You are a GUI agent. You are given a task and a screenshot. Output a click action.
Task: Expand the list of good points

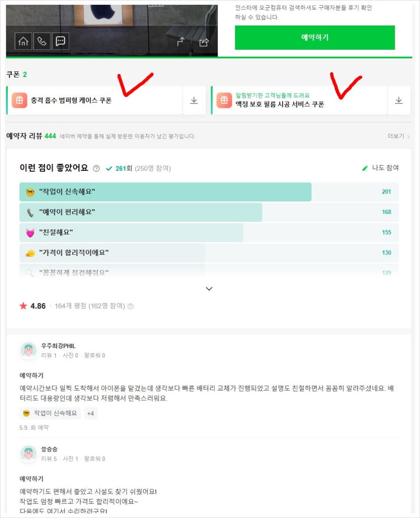209,289
